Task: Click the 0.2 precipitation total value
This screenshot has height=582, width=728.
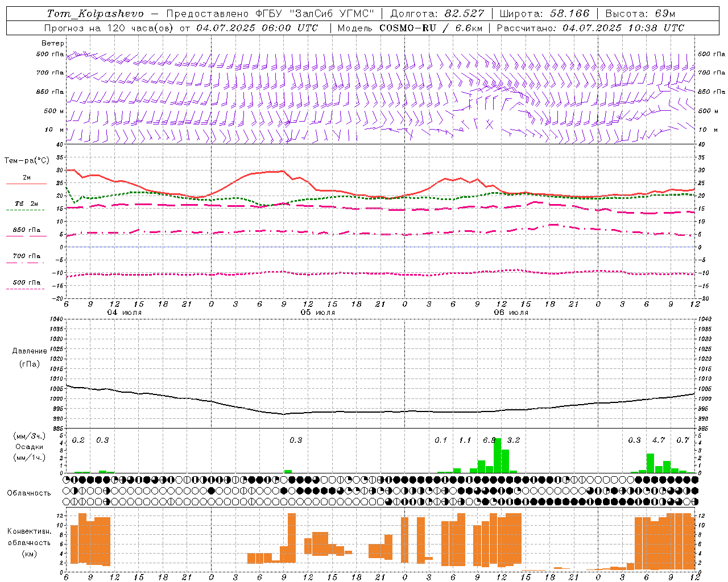Action: [x=78, y=440]
